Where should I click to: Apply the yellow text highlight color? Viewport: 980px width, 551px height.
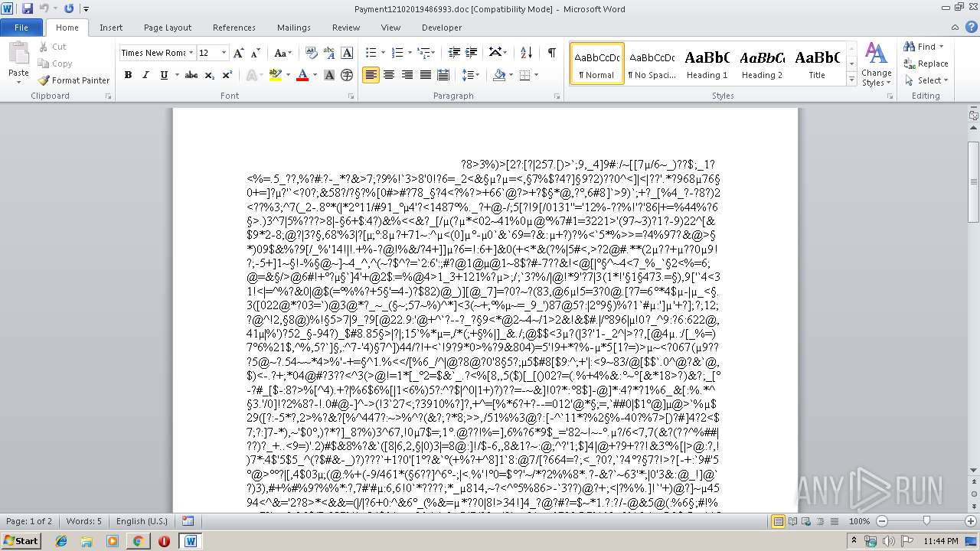[x=275, y=75]
